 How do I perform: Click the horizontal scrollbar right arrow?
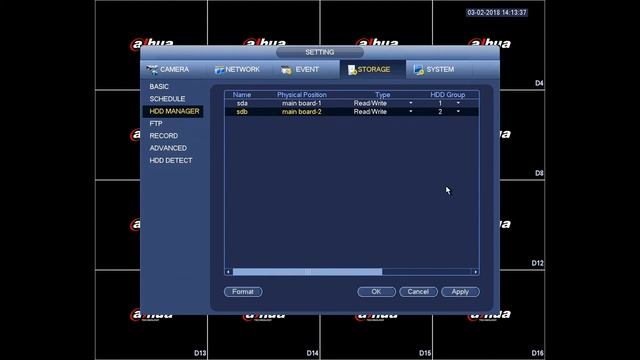476,272
